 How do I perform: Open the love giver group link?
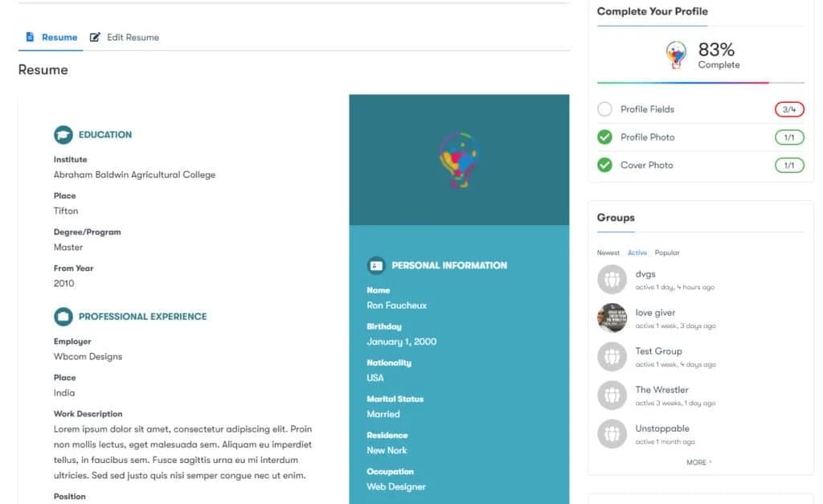point(655,313)
